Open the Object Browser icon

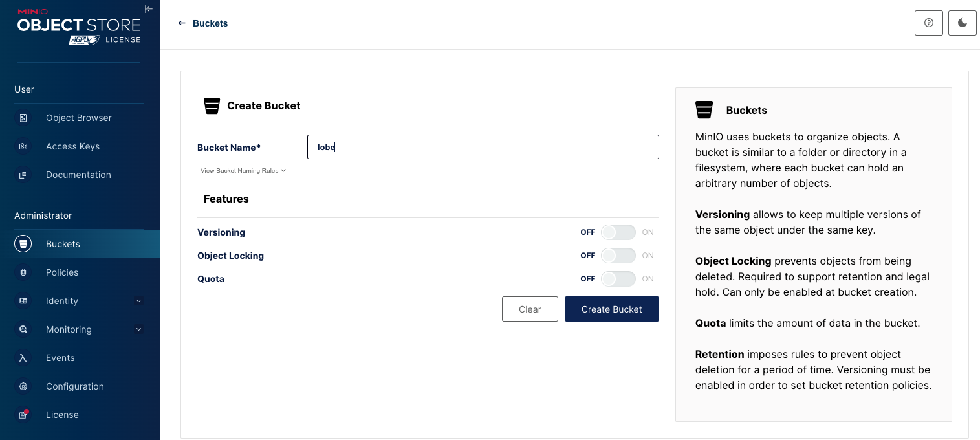tap(23, 118)
